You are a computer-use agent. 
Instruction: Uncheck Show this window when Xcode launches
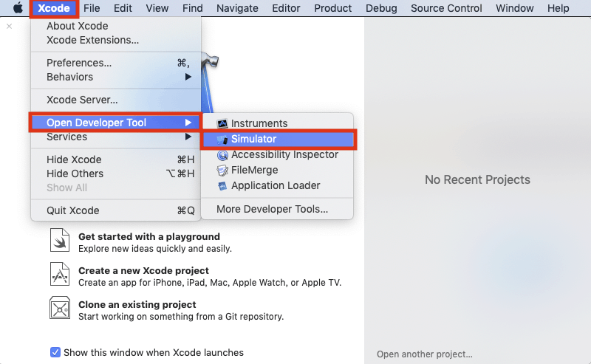[55, 352]
